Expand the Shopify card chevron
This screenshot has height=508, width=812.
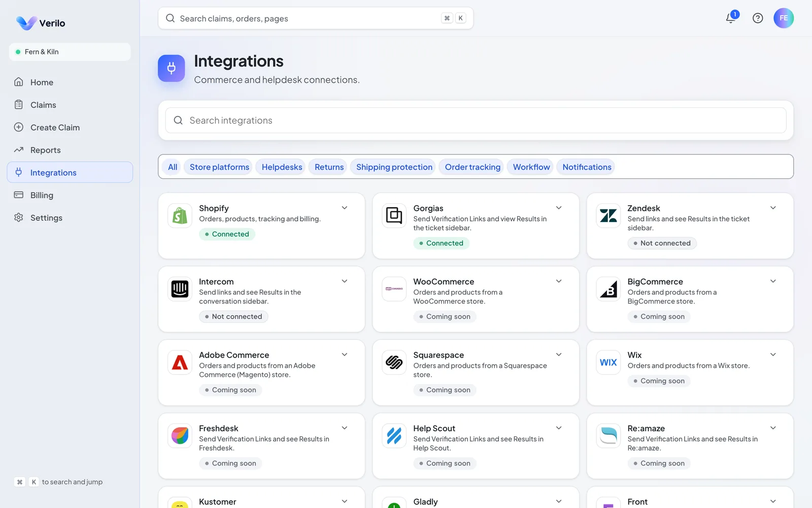[x=345, y=208]
